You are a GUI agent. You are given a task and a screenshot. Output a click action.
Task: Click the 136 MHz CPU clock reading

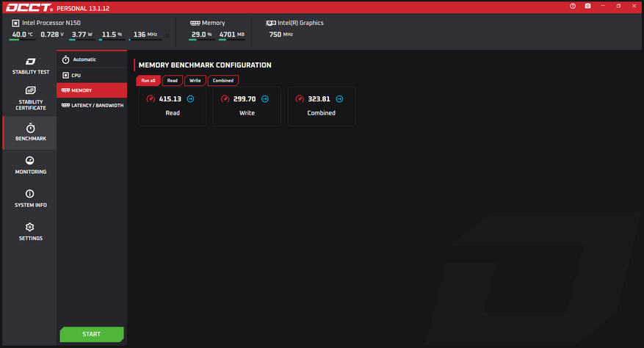145,35
